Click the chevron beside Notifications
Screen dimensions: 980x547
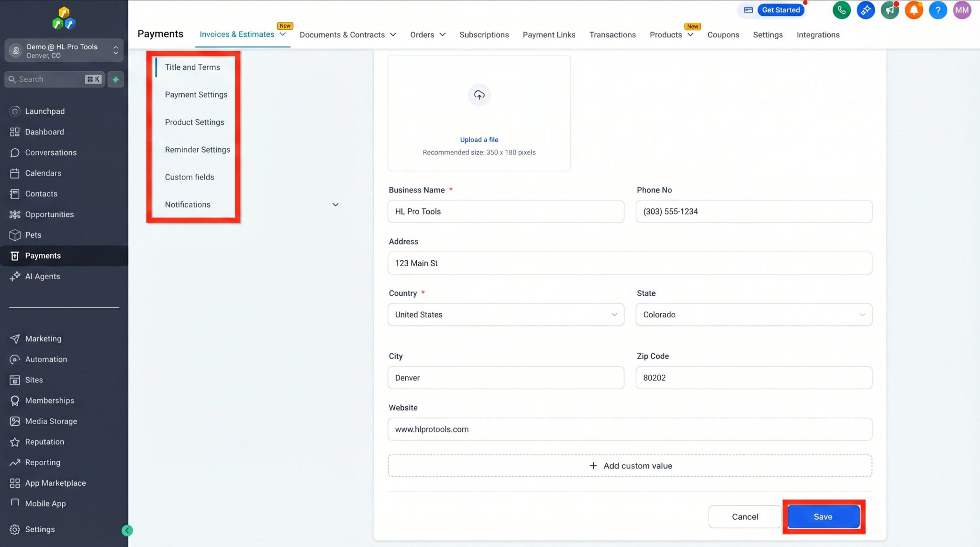335,205
